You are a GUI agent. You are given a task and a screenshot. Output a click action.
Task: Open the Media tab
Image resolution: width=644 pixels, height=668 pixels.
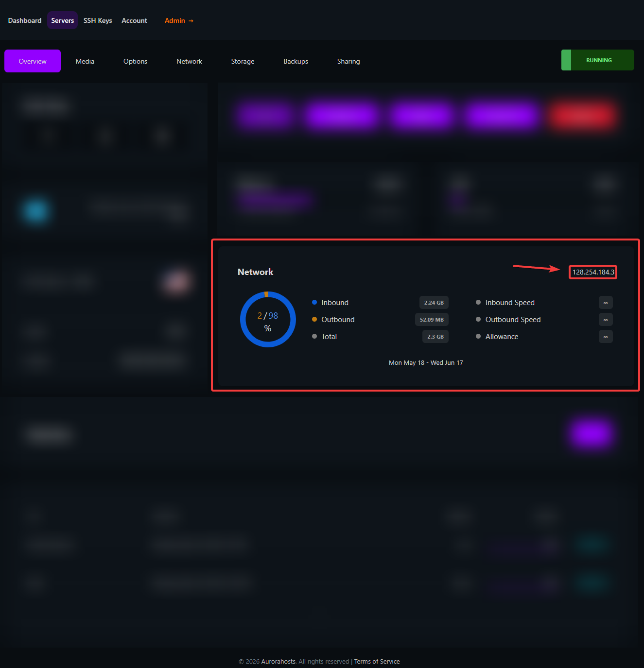tap(85, 61)
